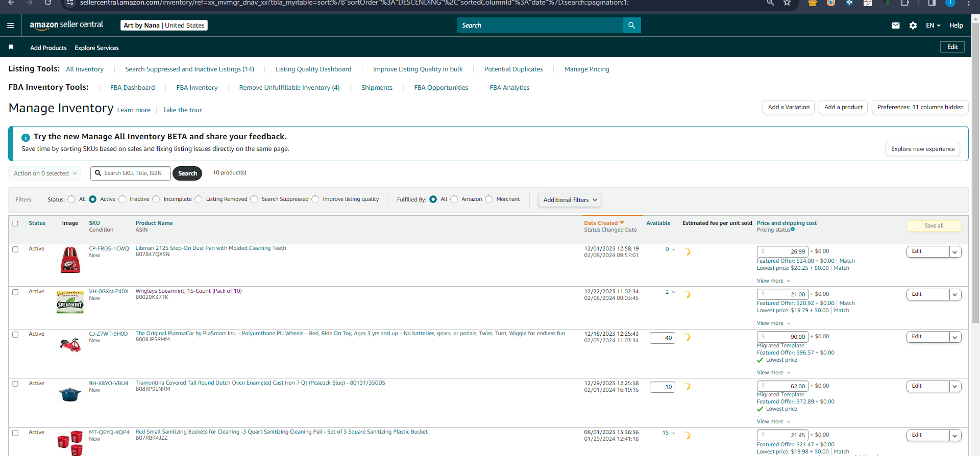Open the browser three-dot menu
The height and width of the screenshot is (456, 980).
(x=969, y=3)
